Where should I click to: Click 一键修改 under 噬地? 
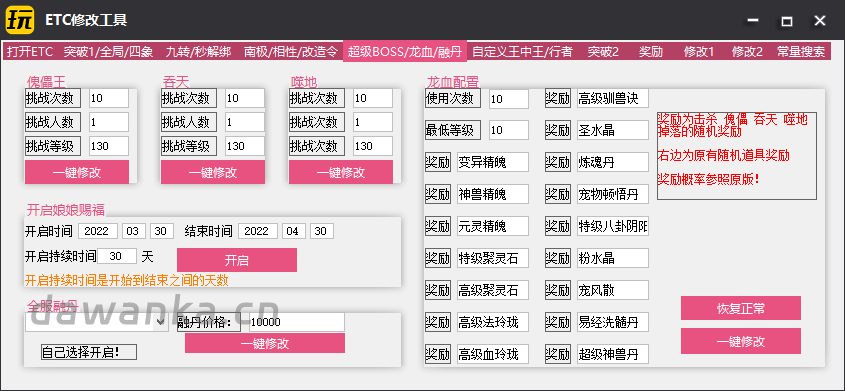(x=341, y=172)
